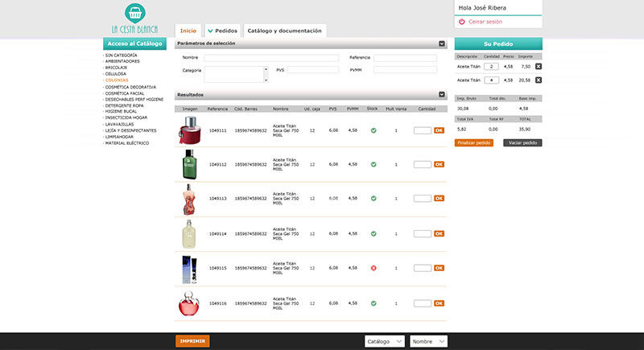The image size is (644, 350).
Task: Select the SIN CATEGORÍA category
Action: point(122,56)
